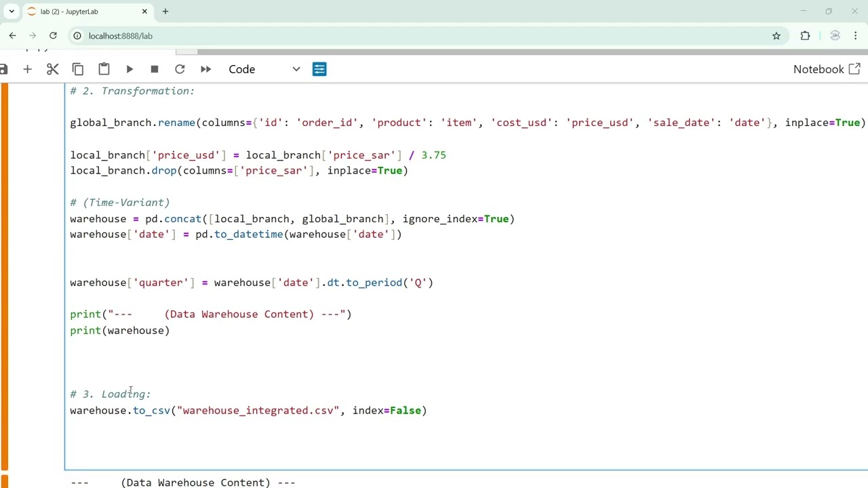Click the pd.concat code line
This screenshot has height=488, width=868.
coord(292,219)
